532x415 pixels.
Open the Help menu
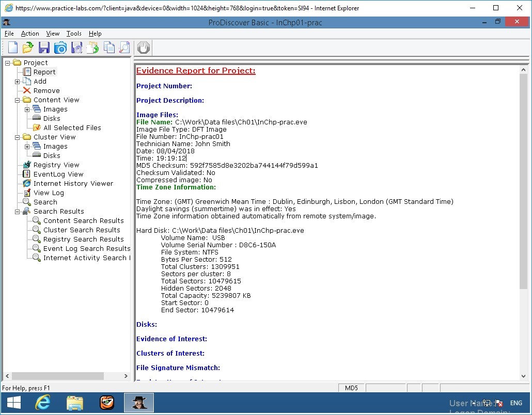tap(96, 34)
